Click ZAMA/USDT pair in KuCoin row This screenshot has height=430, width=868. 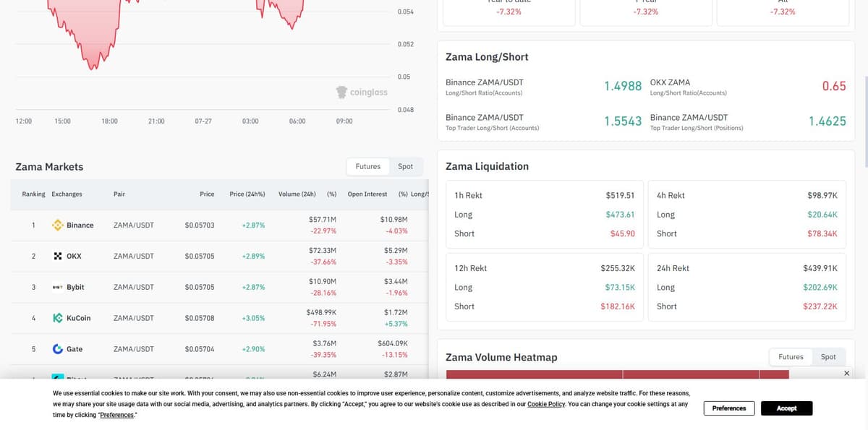[x=134, y=318]
